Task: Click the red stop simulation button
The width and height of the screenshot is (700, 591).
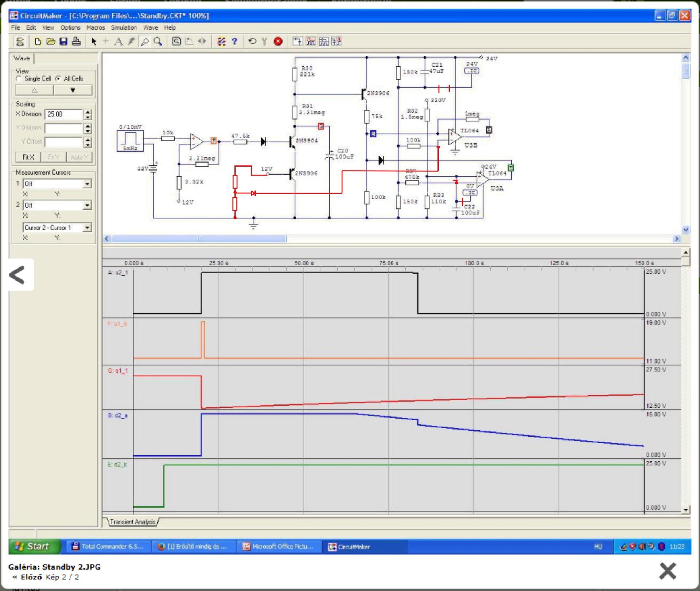Action: pos(278,42)
